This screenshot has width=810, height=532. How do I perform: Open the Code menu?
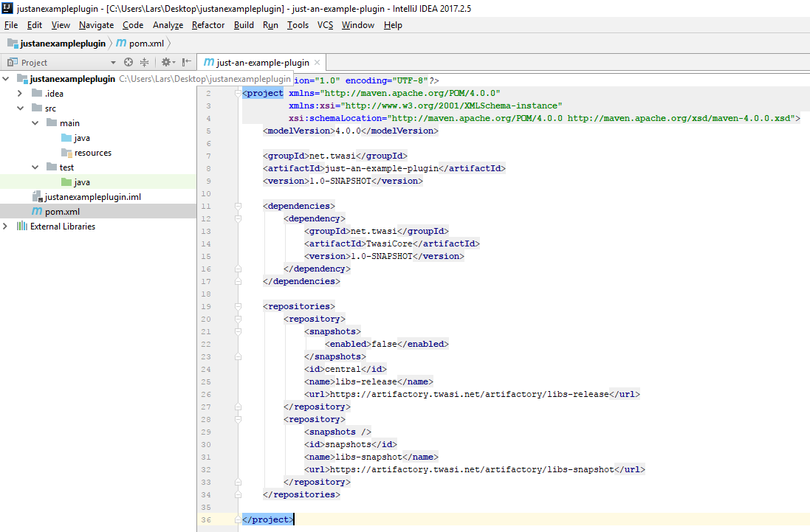pyautogui.click(x=133, y=25)
